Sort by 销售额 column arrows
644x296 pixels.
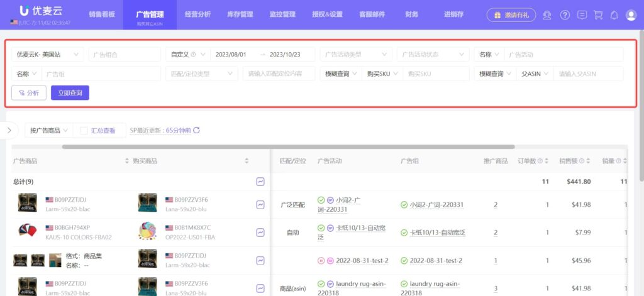(588, 161)
